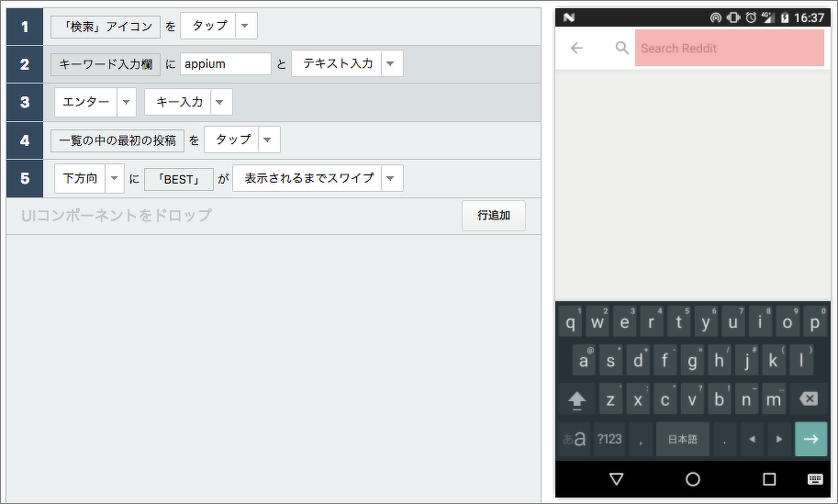Tap the back arrow in search bar
The height and width of the screenshot is (504, 838).
click(576, 49)
